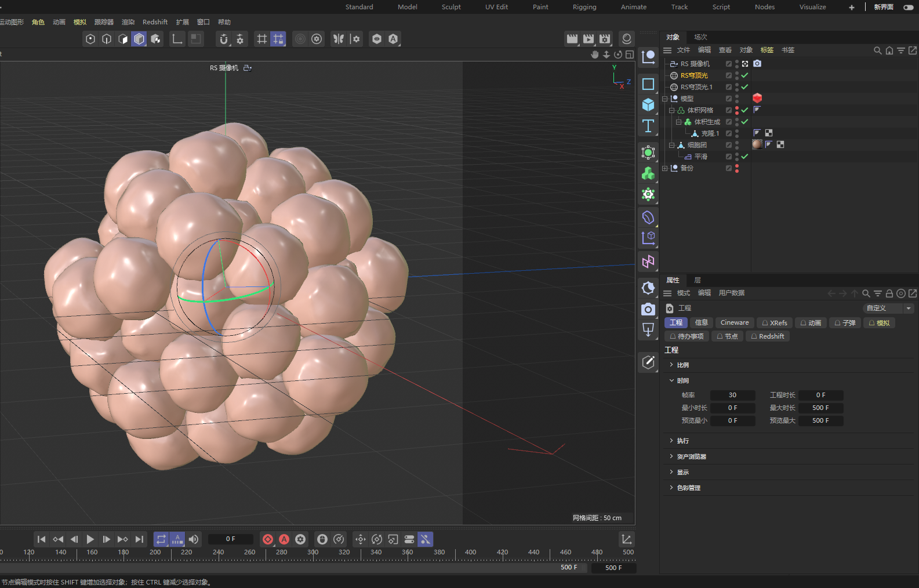
Task: Click Render View clapperboard icon
Action: (572, 39)
